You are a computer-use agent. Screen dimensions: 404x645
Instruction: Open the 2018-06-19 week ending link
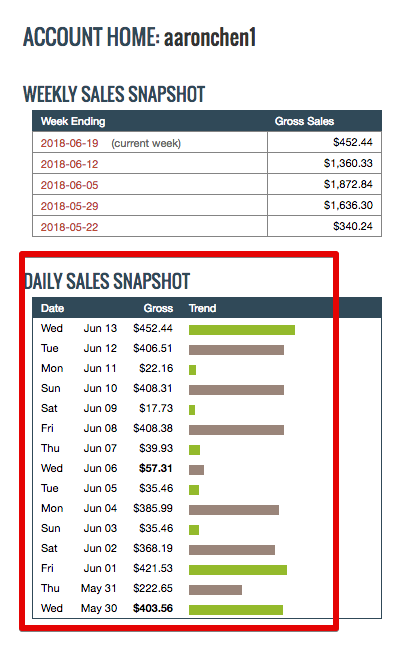69,143
